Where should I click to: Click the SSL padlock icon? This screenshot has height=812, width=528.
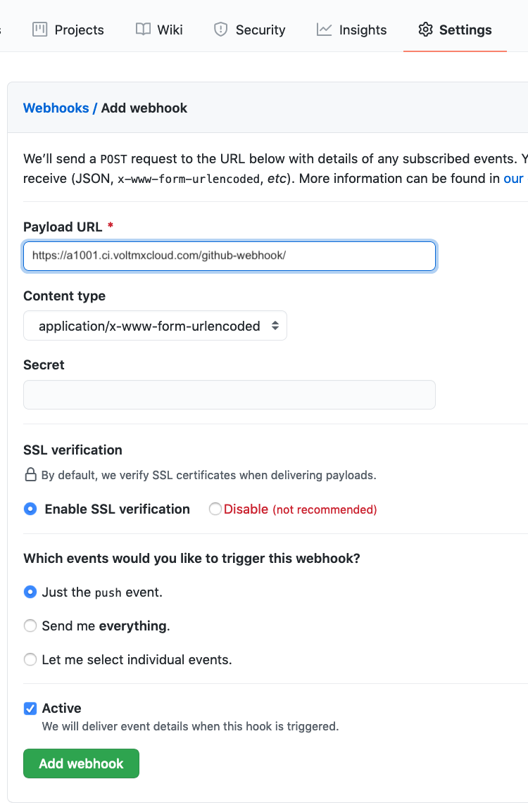[30, 475]
